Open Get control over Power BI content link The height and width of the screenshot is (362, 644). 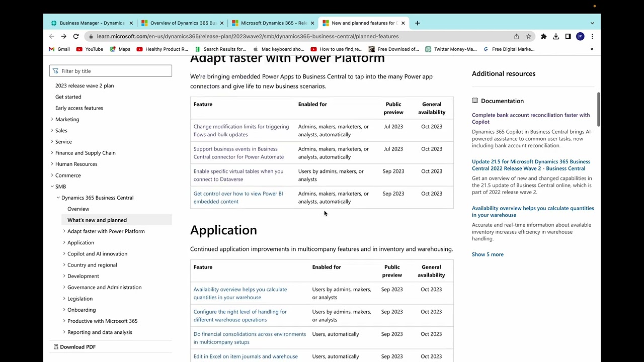coord(238,198)
